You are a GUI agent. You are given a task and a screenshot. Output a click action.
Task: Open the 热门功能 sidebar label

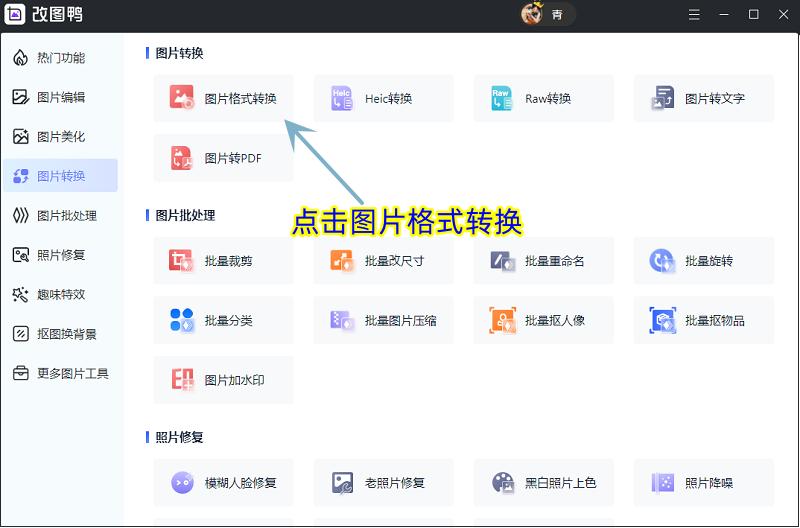pos(61,58)
